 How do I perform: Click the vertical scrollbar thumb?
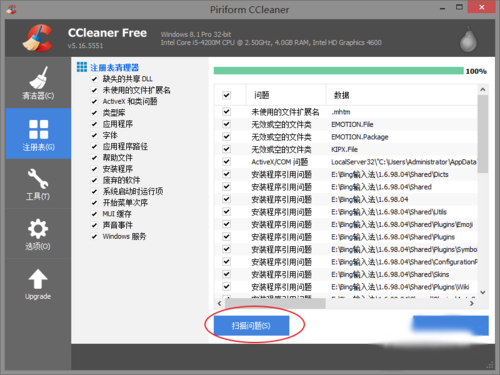pyautogui.click(x=483, y=134)
